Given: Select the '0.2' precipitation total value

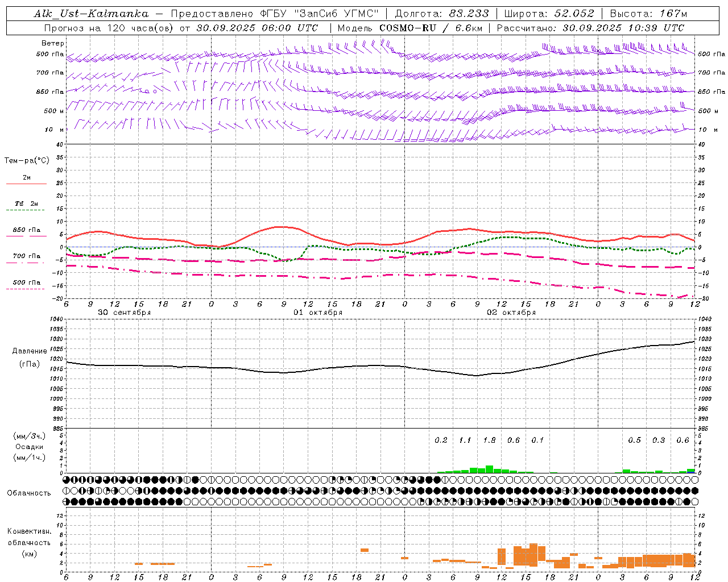Looking at the screenshot, I should (x=441, y=440).
